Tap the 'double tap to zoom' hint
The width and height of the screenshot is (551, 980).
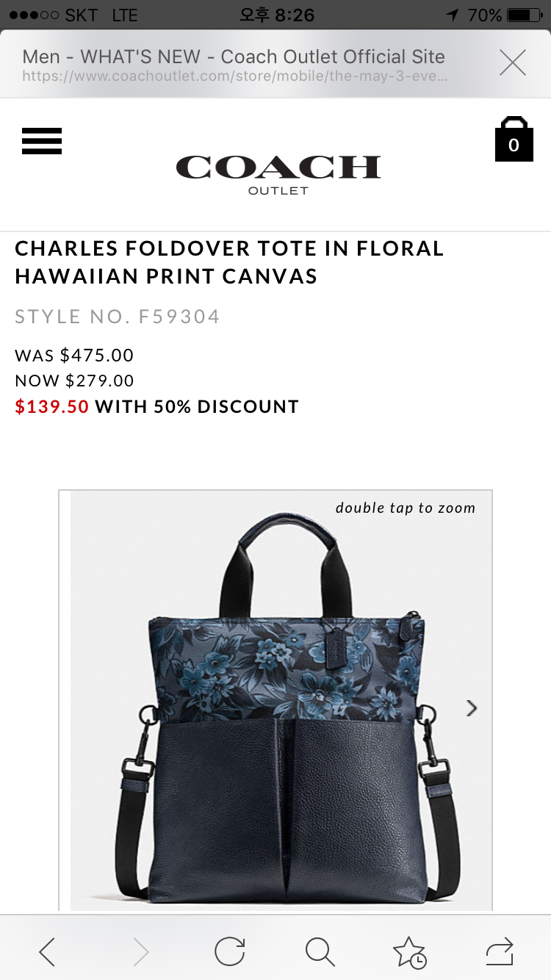pyautogui.click(x=406, y=508)
